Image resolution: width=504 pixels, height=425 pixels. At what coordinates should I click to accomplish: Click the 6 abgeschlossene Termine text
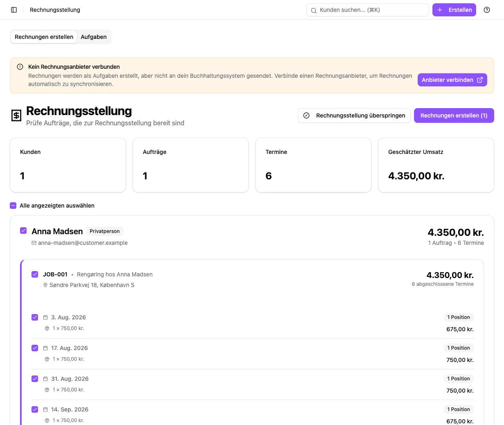(x=443, y=284)
